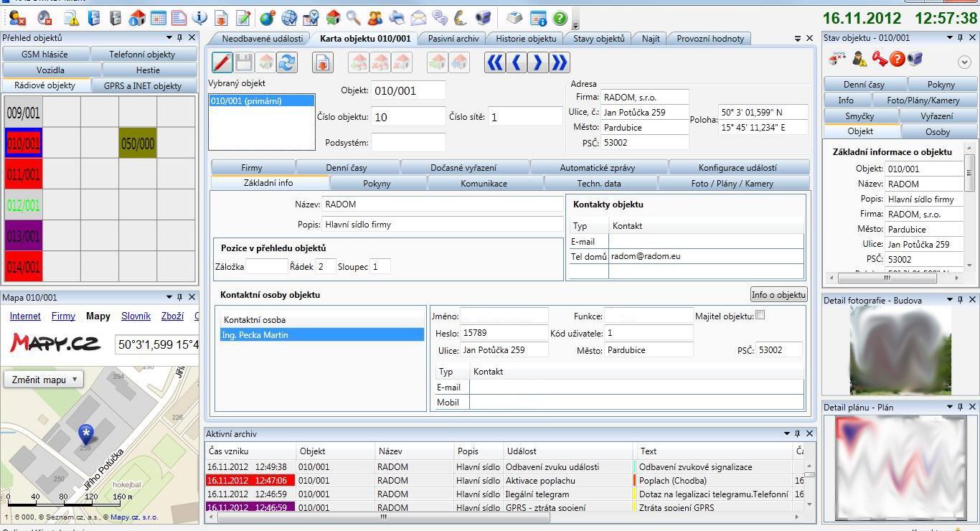Open the Změnit mapu dropdown
980x531 pixels.
coord(44,380)
